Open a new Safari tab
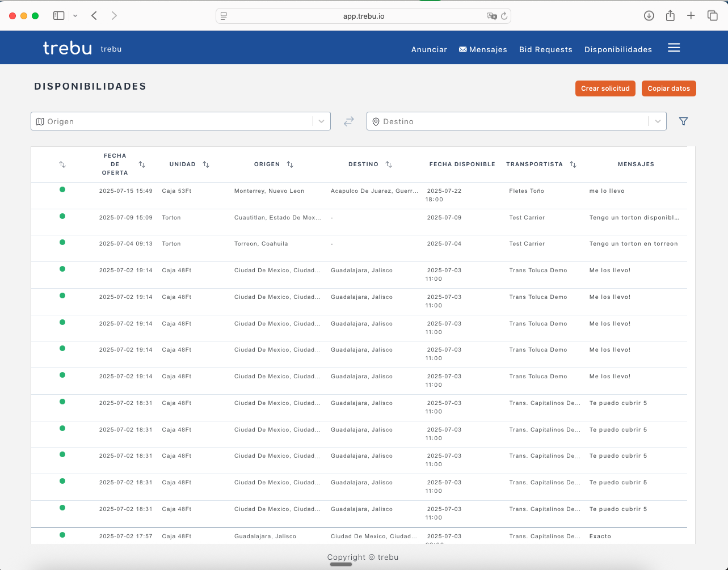 tap(691, 16)
